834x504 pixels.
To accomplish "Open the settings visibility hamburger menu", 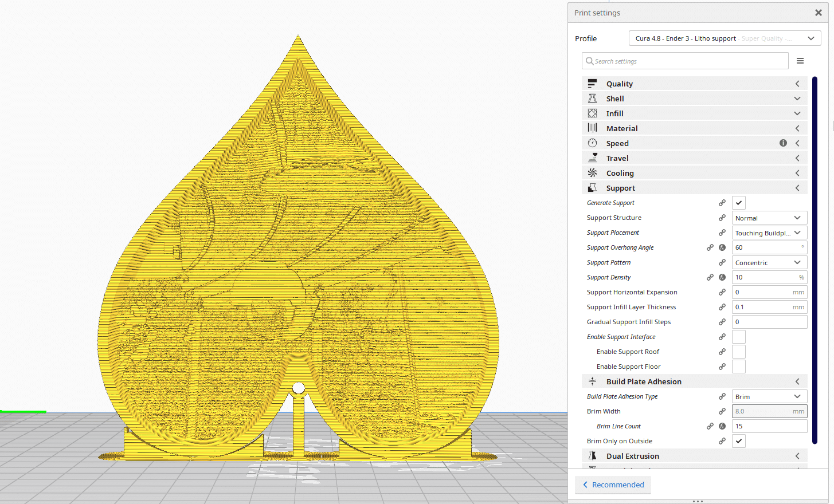I will [800, 61].
